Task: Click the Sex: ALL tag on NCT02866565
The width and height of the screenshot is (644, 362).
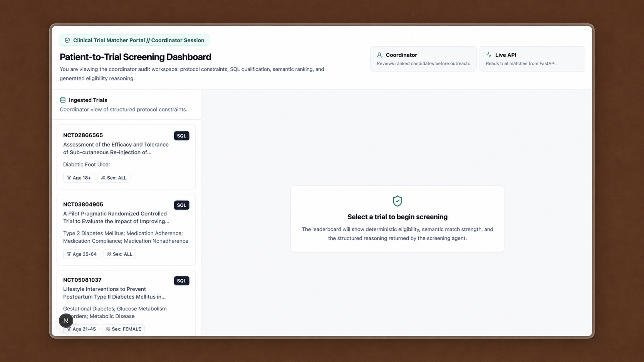Action: [x=114, y=178]
